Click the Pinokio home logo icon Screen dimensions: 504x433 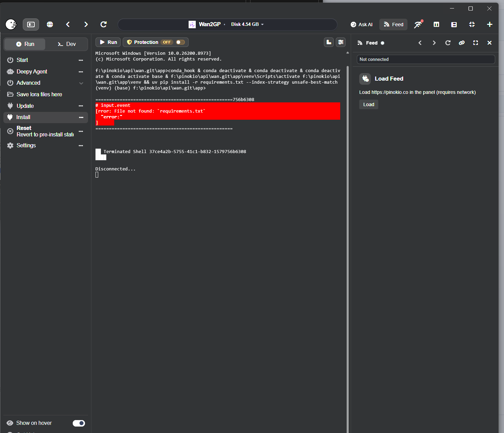11,24
